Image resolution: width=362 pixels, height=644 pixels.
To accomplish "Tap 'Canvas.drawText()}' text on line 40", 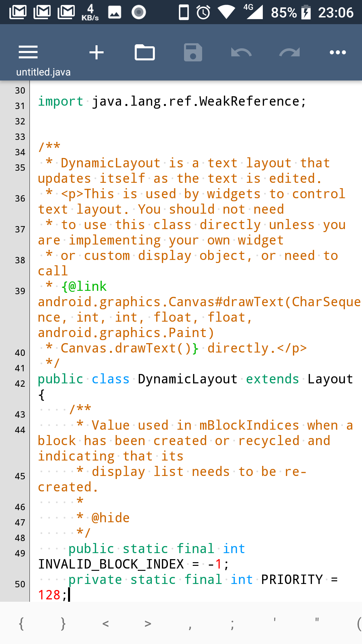I will [130, 348].
